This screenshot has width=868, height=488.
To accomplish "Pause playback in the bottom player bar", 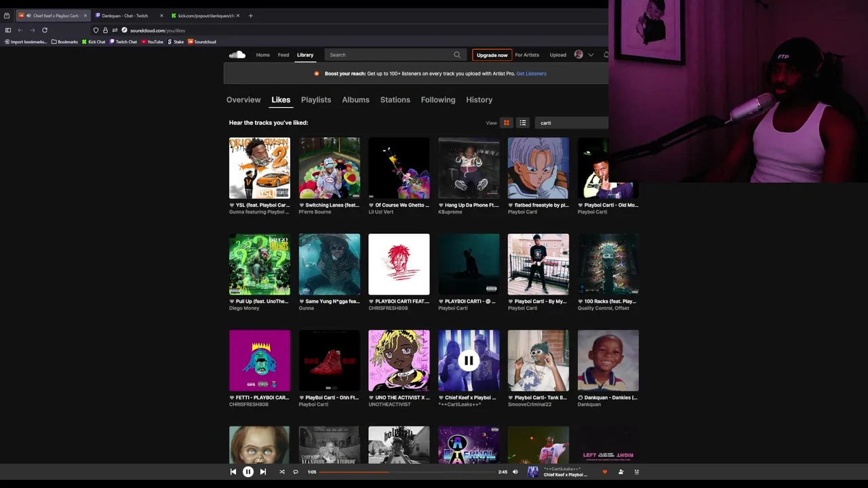I will [248, 472].
